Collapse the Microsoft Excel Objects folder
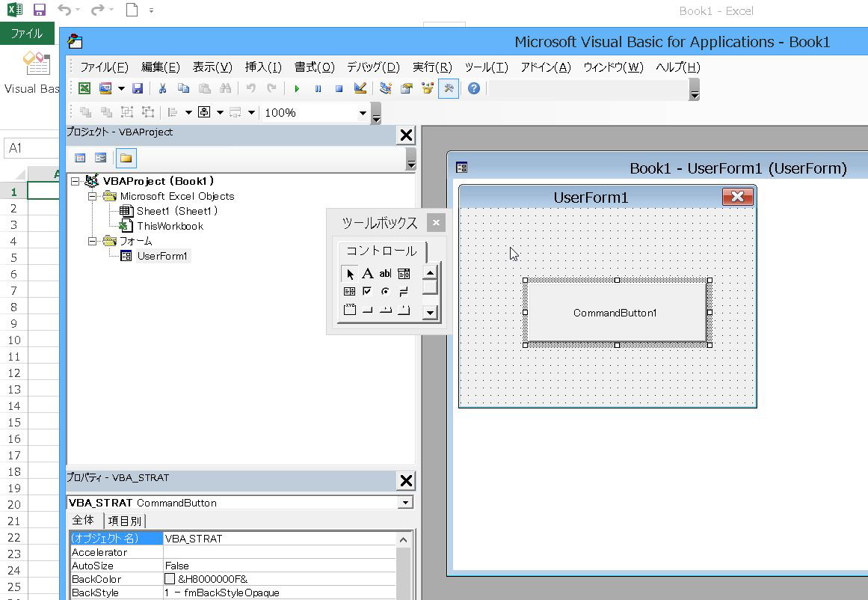868x600 pixels. point(93,196)
